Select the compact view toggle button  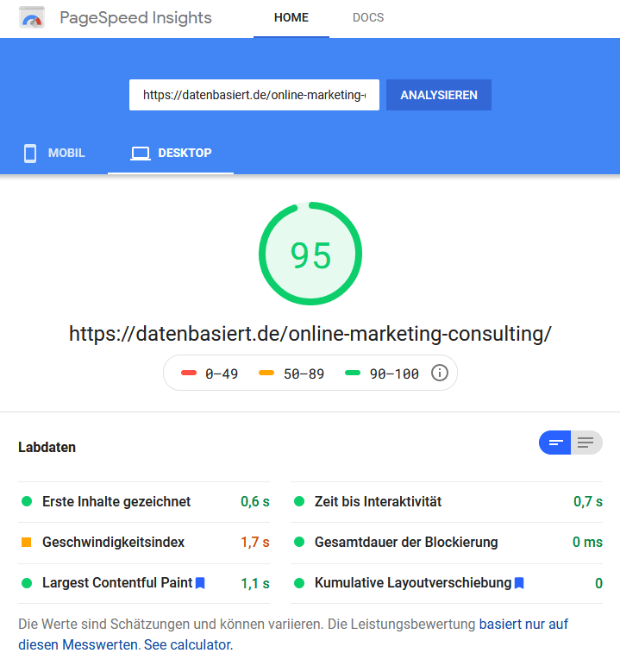pos(554,443)
